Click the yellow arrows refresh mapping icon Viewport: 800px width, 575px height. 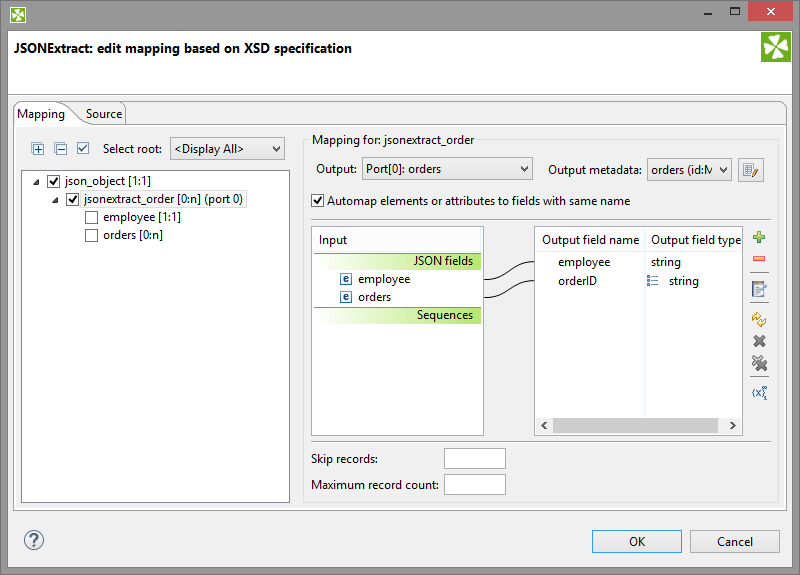point(759,319)
